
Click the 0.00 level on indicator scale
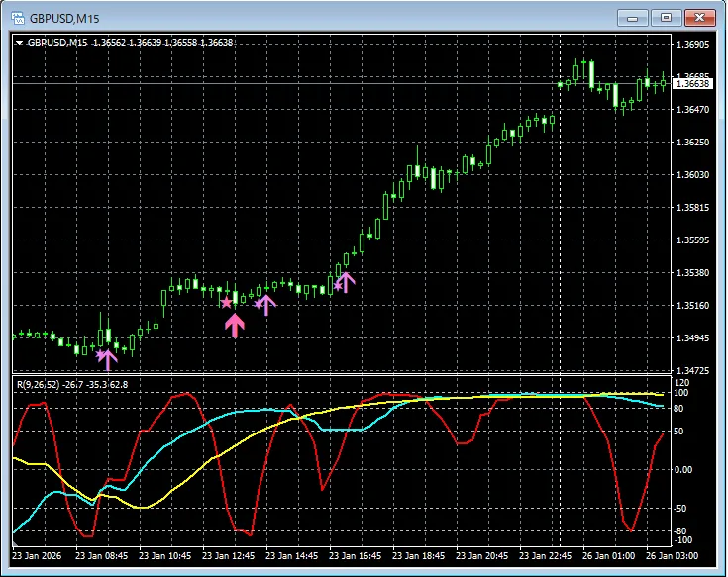[x=683, y=469]
